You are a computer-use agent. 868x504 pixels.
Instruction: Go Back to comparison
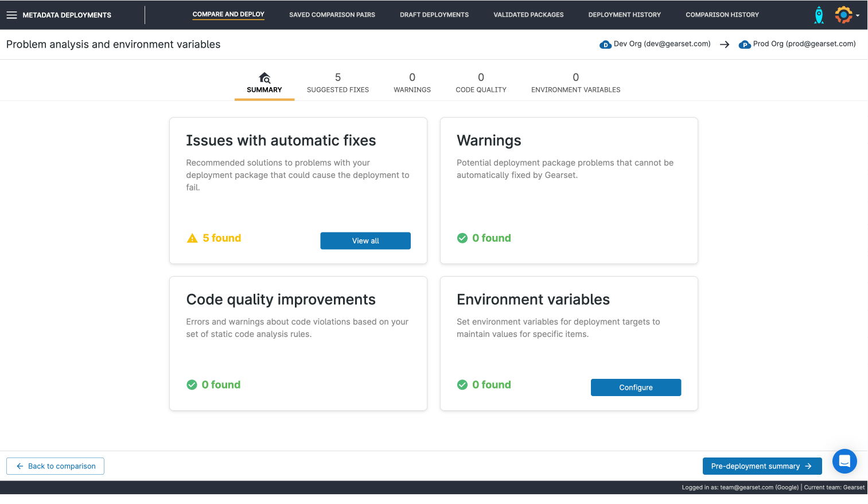[x=55, y=466]
